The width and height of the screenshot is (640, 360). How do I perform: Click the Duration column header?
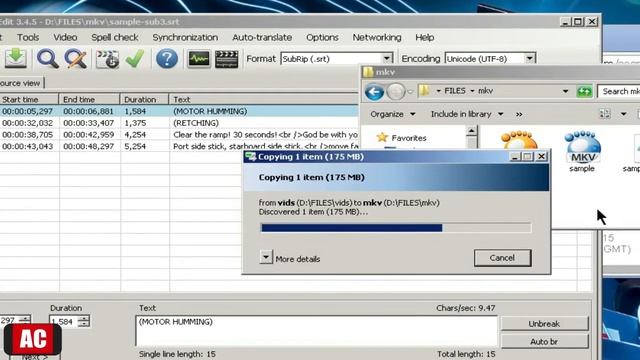coord(144,99)
